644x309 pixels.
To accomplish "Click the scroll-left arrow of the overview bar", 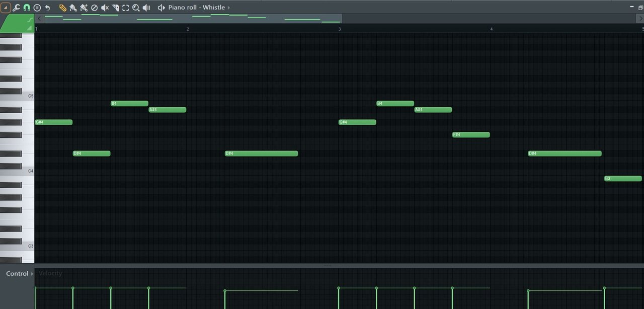I will coord(39,18).
